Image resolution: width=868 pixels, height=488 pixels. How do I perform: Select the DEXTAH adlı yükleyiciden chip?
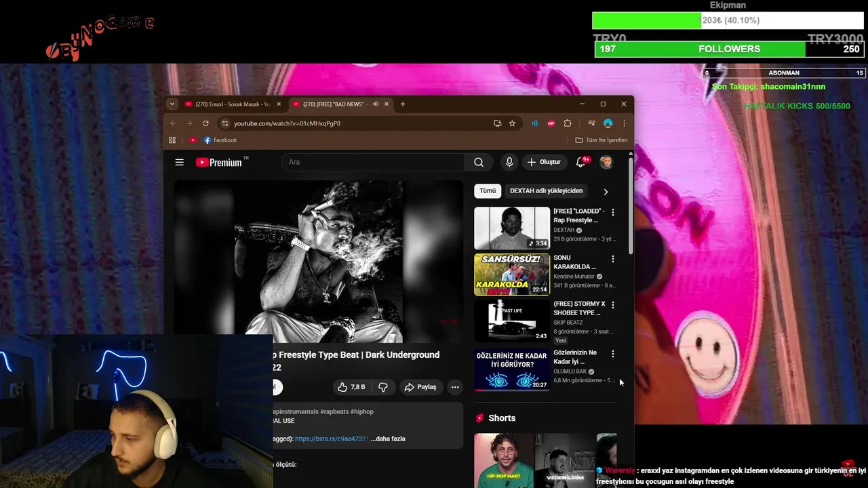point(546,191)
